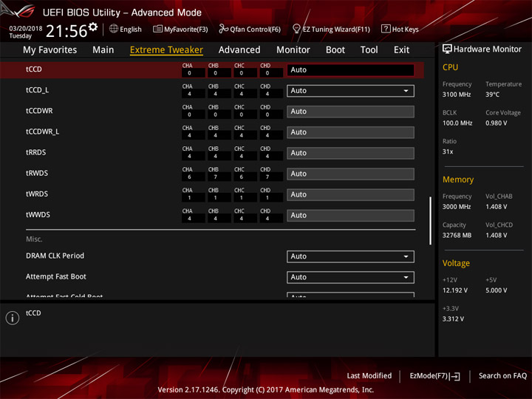Click the DRAM CLK Period dropdown arrow
Image resolution: width=532 pixels, height=399 pixels.
[x=406, y=256]
